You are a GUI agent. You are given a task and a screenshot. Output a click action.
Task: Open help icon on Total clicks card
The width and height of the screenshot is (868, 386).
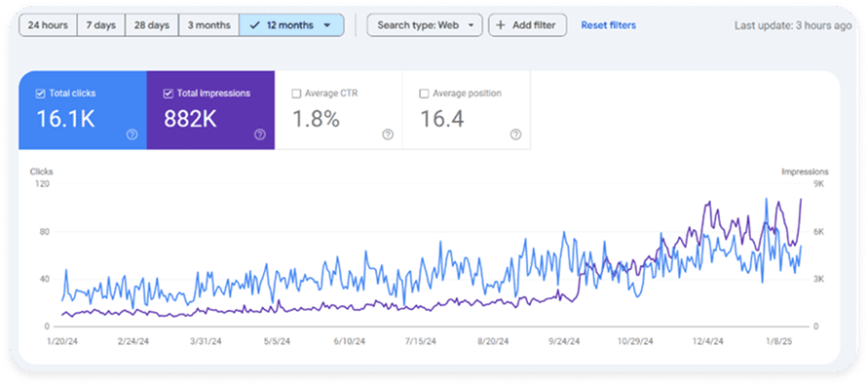point(132,135)
